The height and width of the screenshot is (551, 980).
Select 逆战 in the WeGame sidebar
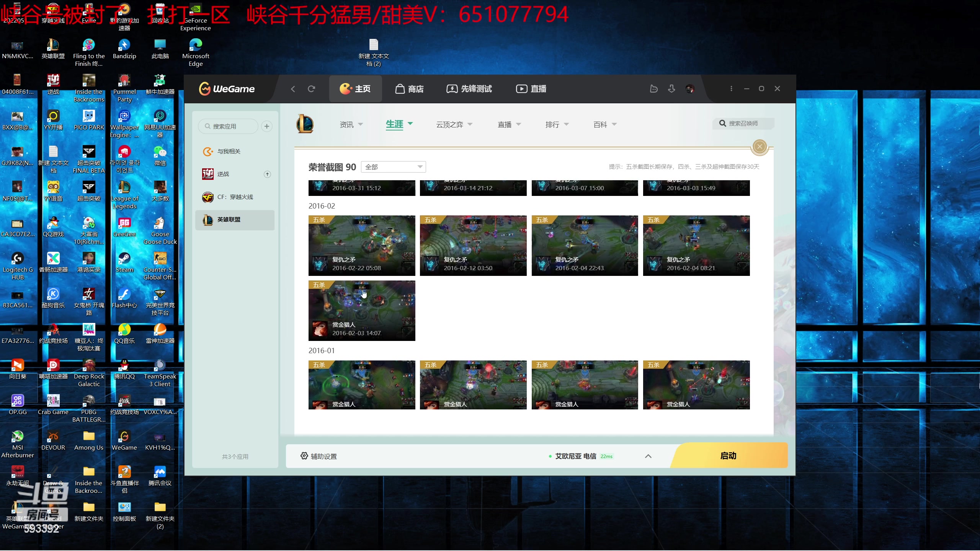pos(235,174)
